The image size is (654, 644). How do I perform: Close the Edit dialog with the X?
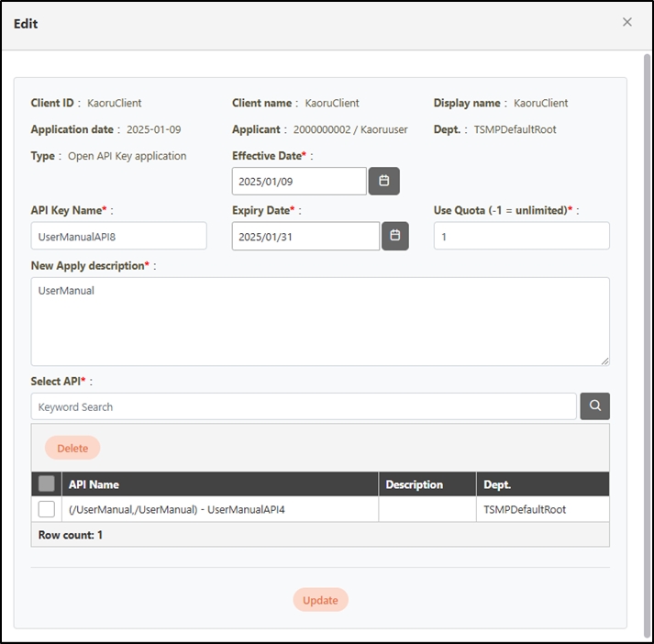coord(627,22)
